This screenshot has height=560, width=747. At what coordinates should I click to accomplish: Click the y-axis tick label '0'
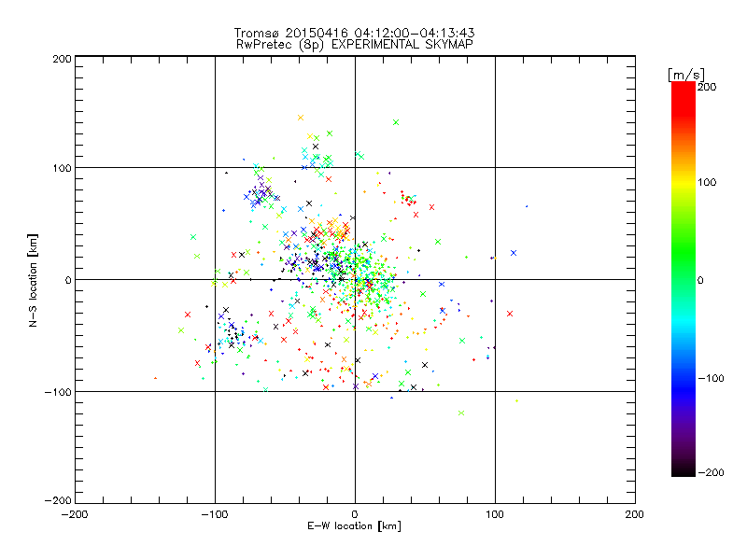click(x=68, y=281)
